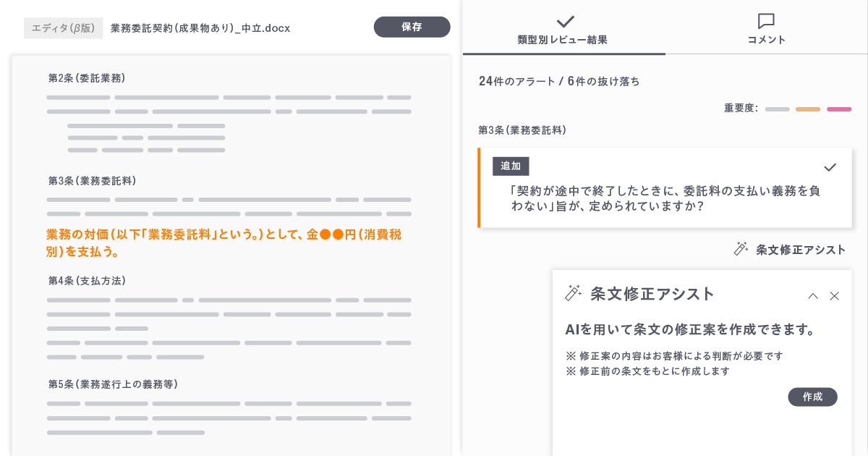The height and width of the screenshot is (456, 868).
Task: Click the 第3条(業務委託料) heading in document
Action: coord(93,181)
